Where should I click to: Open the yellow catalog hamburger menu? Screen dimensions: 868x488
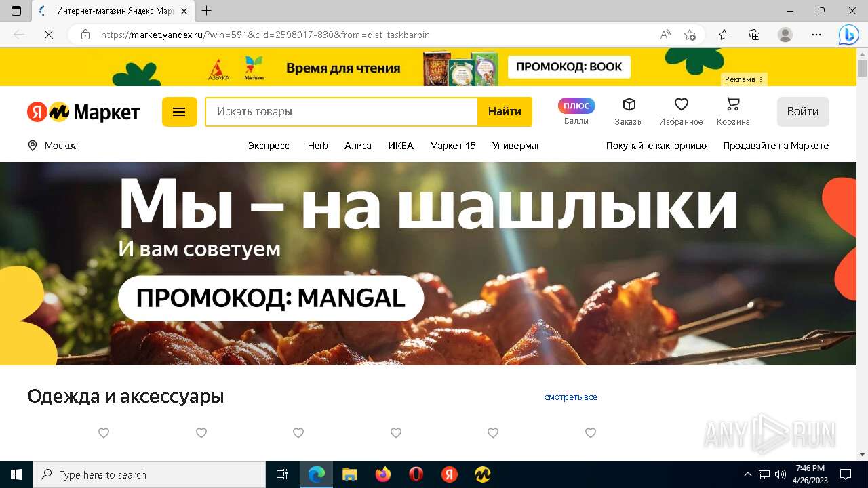pos(179,112)
